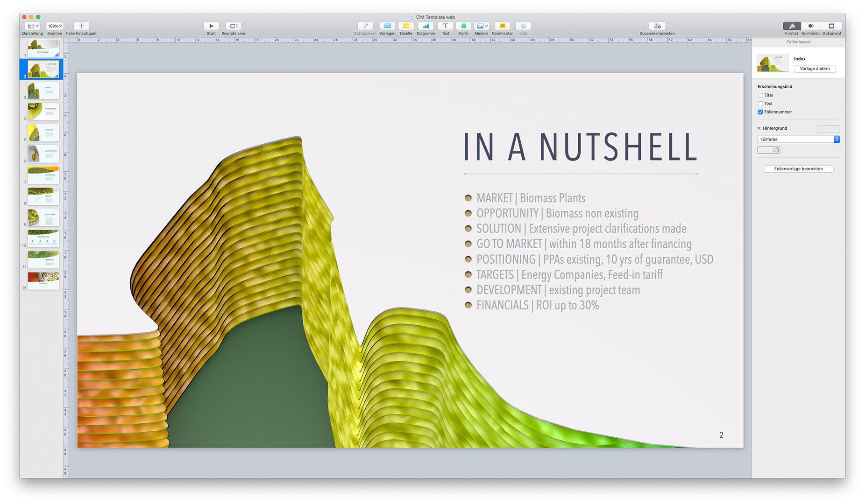This screenshot has width=865, height=504.
Task: Open the Zusammenarbeiten collaboration icon
Action: tap(657, 26)
